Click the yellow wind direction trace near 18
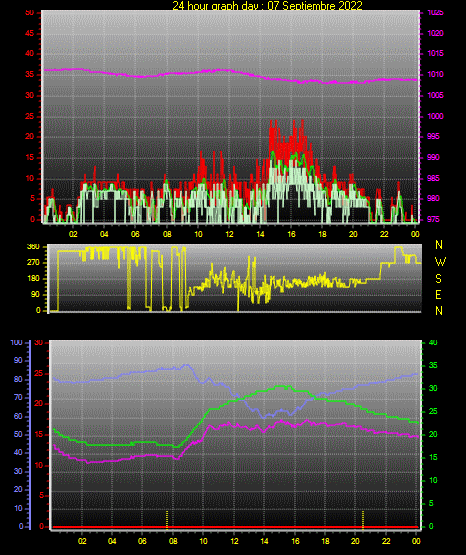Screen dimensions: 466x555 (323, 281)
